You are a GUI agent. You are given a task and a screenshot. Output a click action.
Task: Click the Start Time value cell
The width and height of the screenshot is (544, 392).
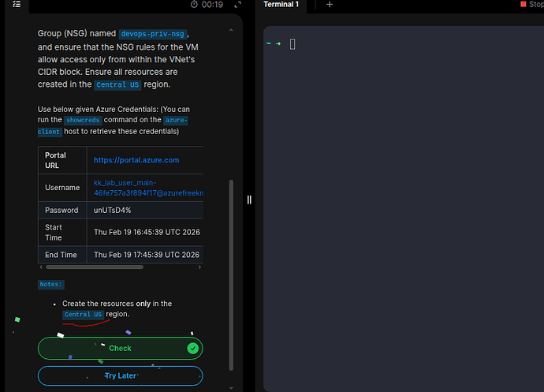[145, 233]
